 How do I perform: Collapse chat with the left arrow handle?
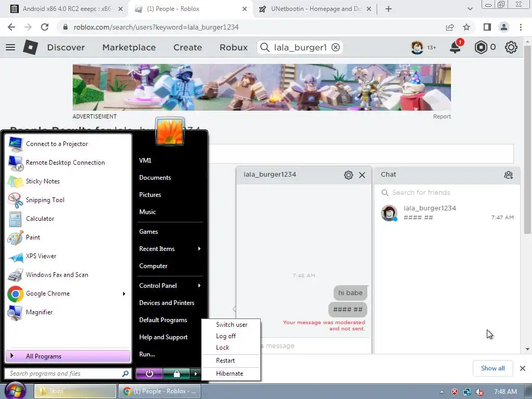click(x=234, y=309)
